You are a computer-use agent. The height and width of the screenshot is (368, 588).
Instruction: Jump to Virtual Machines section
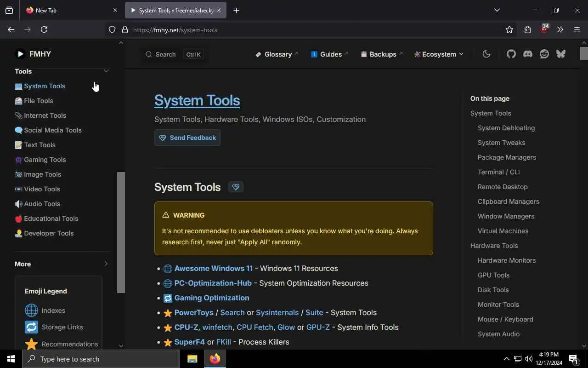[x=503, y=231]
